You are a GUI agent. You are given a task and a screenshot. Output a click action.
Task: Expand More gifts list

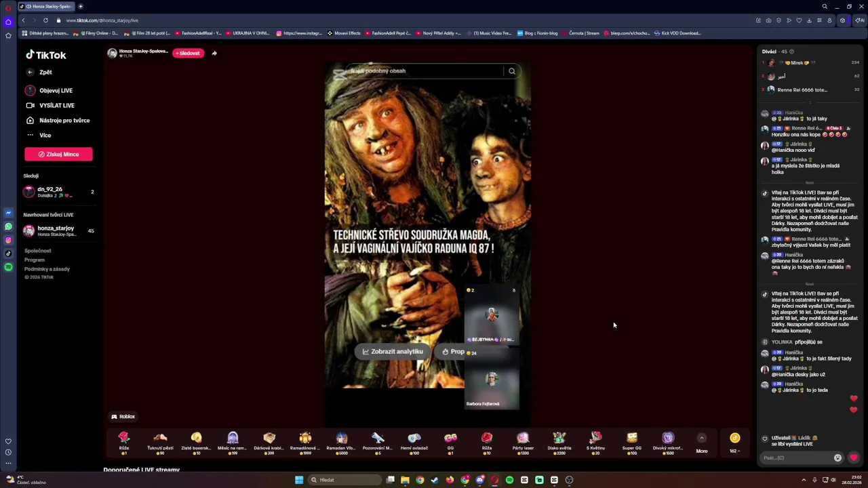(702, 443)
